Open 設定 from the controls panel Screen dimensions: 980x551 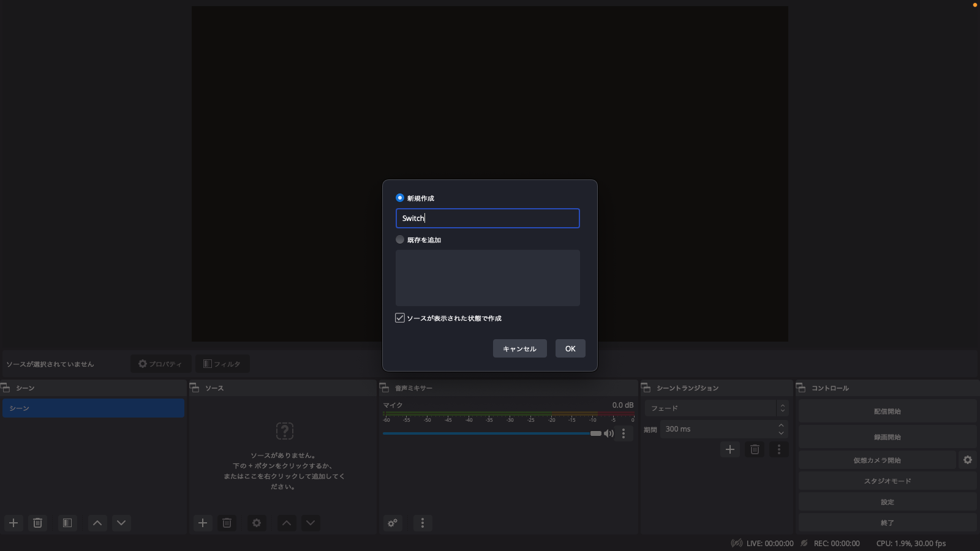point(888,502)
